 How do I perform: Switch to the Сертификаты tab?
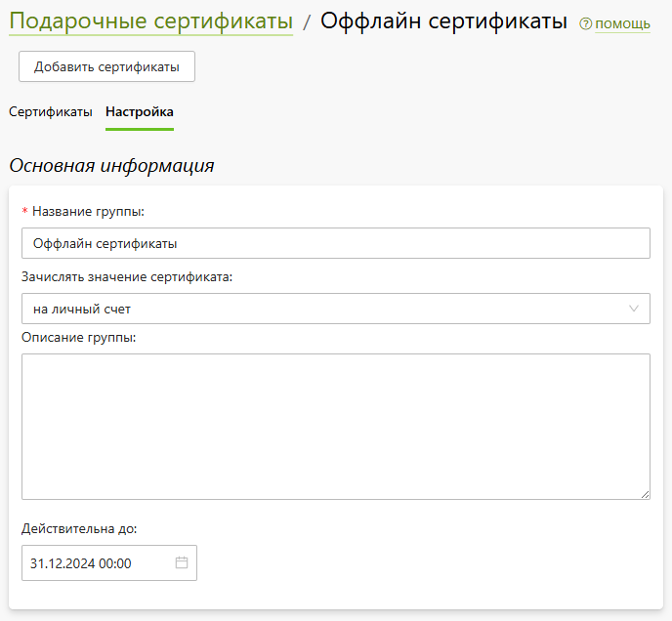pyautogui.click(x=51, y=112)
